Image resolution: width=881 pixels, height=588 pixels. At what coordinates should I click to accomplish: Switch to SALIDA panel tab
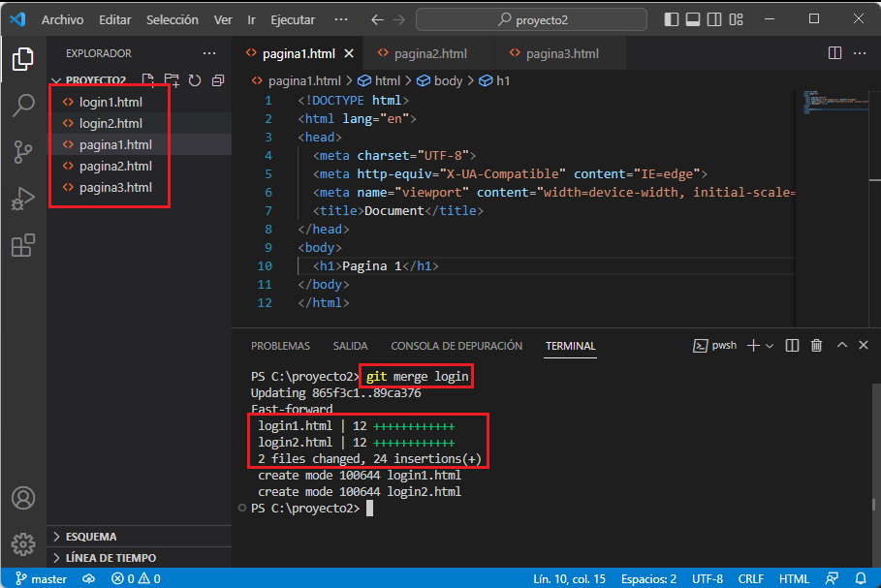pos(350,346)
